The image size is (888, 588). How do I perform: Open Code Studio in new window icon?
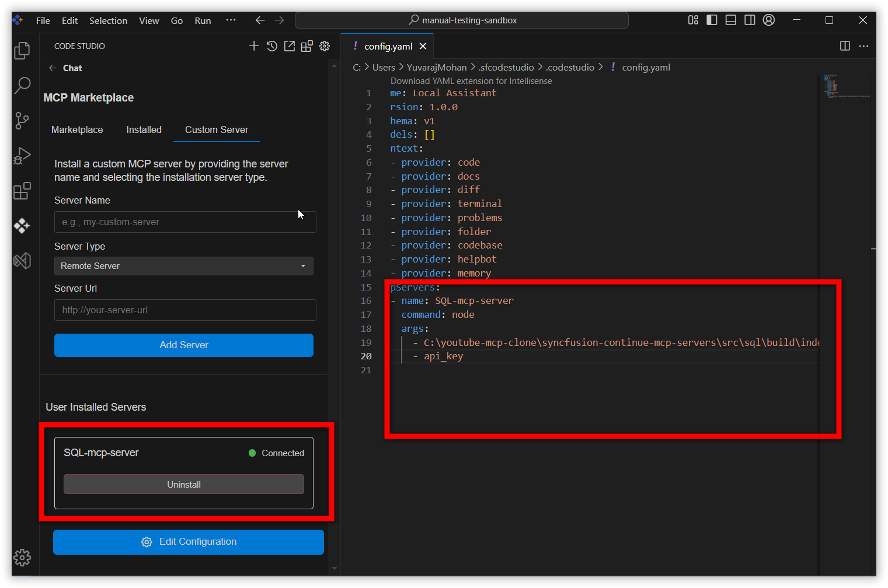point(290,46)
